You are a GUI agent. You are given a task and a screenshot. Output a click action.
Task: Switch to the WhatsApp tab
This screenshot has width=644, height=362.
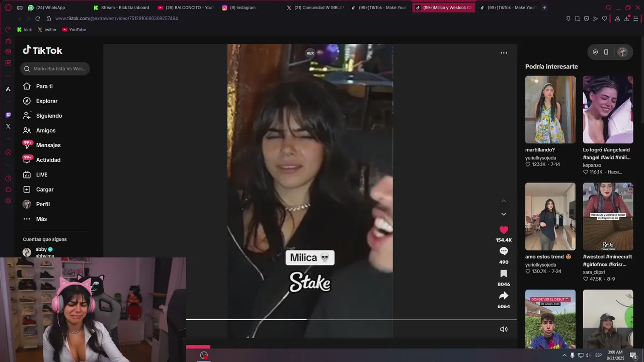pyautogui.click(x=54, y=8)
